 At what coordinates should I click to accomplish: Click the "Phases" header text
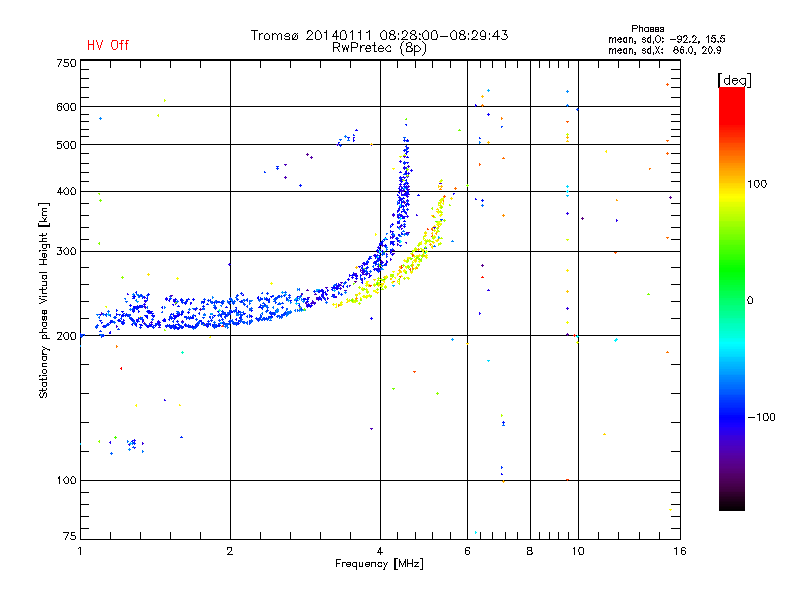click(647, 29)
